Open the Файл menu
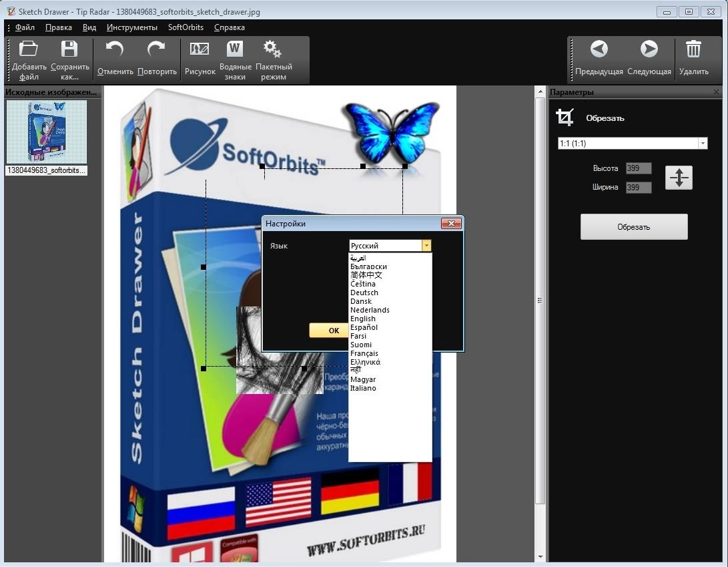 coord(25,27)
